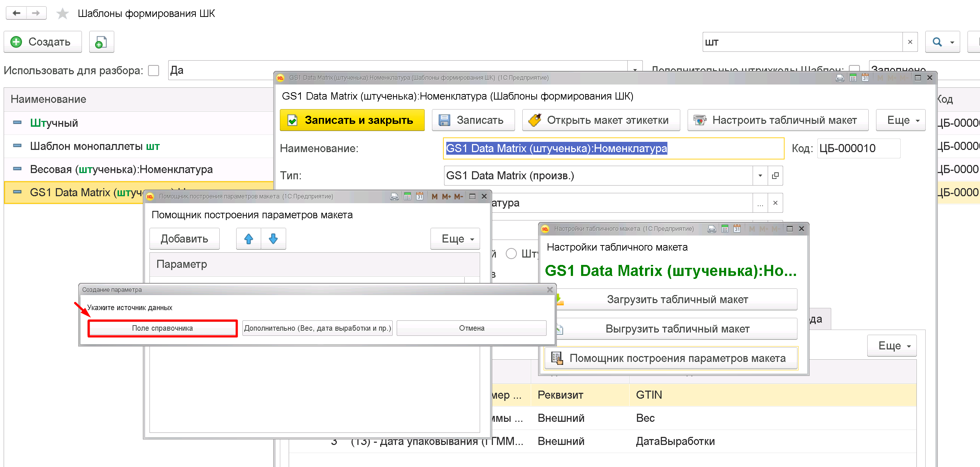
Task: Open calculator in GS1 Data Matrix window
Action: point(853,78)
